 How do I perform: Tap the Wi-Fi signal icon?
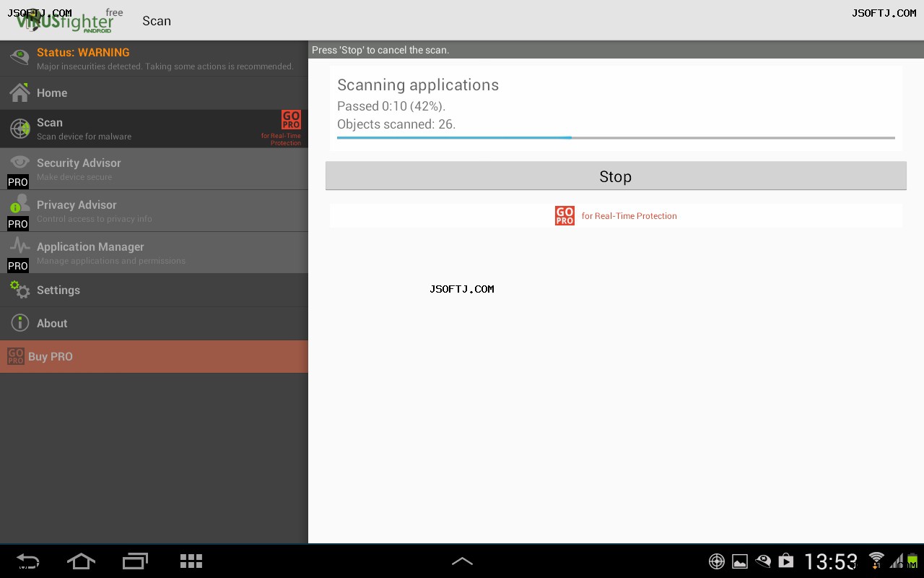876,560
